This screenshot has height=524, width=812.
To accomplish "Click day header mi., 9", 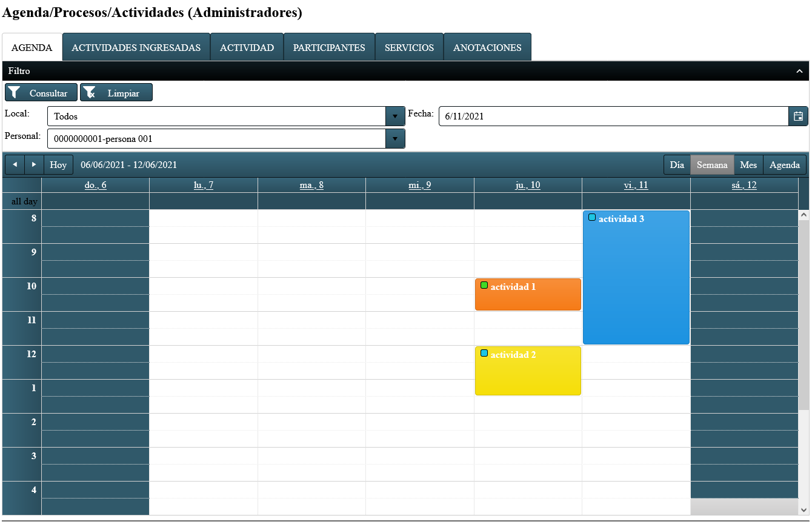I will 420,185.
